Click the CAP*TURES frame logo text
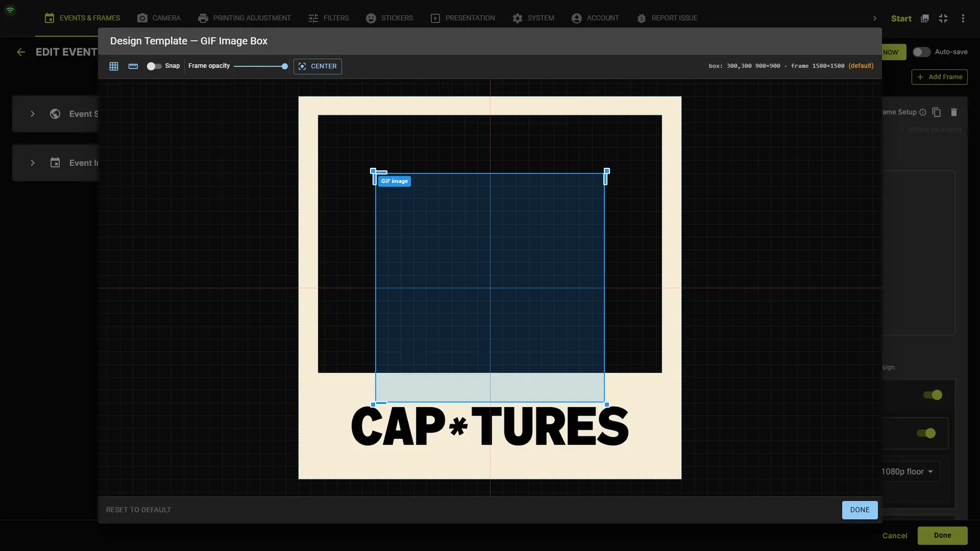Viewport: 980px width, 551px height. (x=490, y=427)
